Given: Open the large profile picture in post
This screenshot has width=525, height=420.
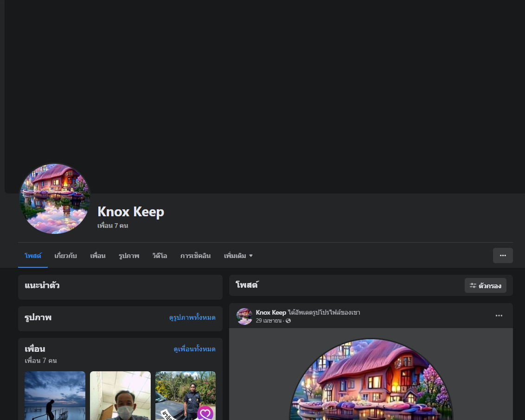Looking at the screenshot, I should [371, 379].
